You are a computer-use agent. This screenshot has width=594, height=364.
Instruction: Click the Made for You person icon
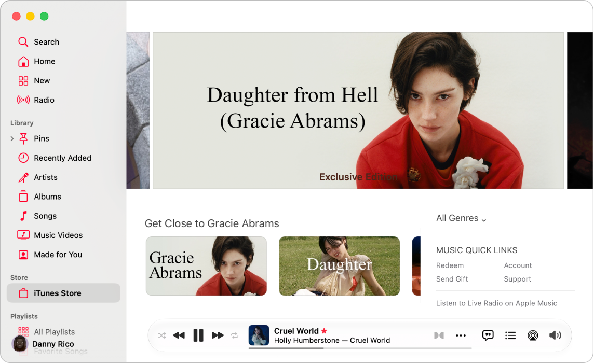(23, 255)
